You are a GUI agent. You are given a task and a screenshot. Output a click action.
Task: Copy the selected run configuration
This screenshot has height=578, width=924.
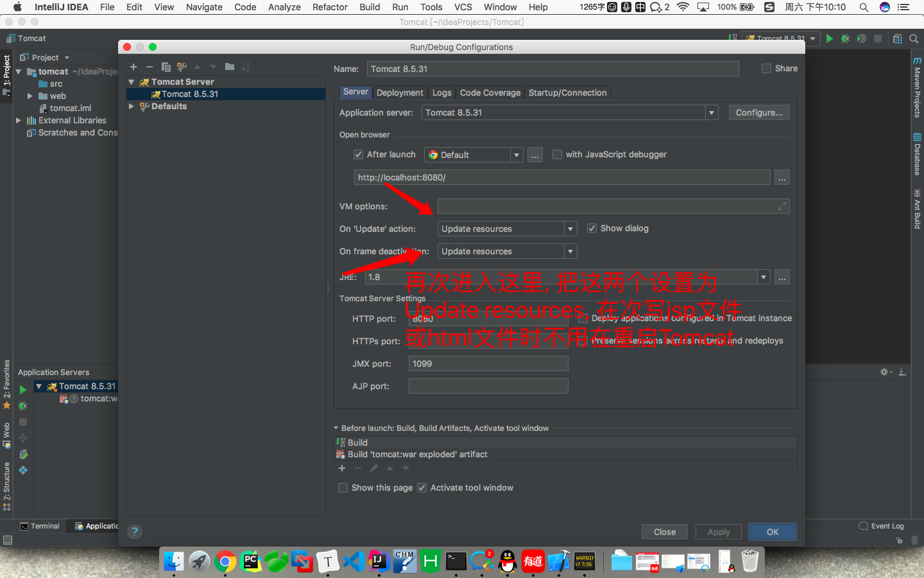(x=166, y=67)
